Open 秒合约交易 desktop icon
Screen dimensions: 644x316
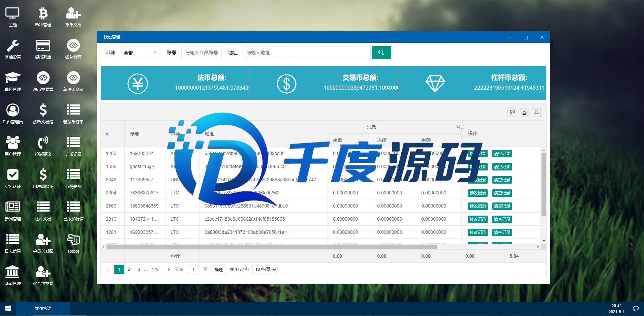coord(43,276)
